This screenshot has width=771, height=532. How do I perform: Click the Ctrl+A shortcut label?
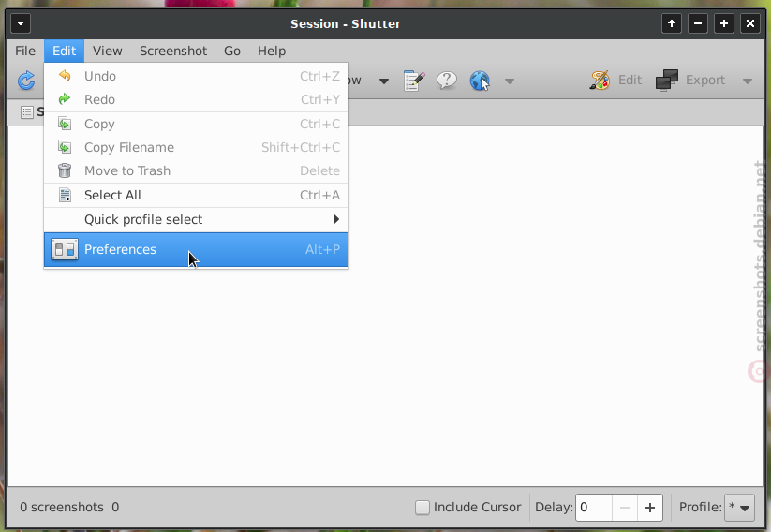click(320, 195)
